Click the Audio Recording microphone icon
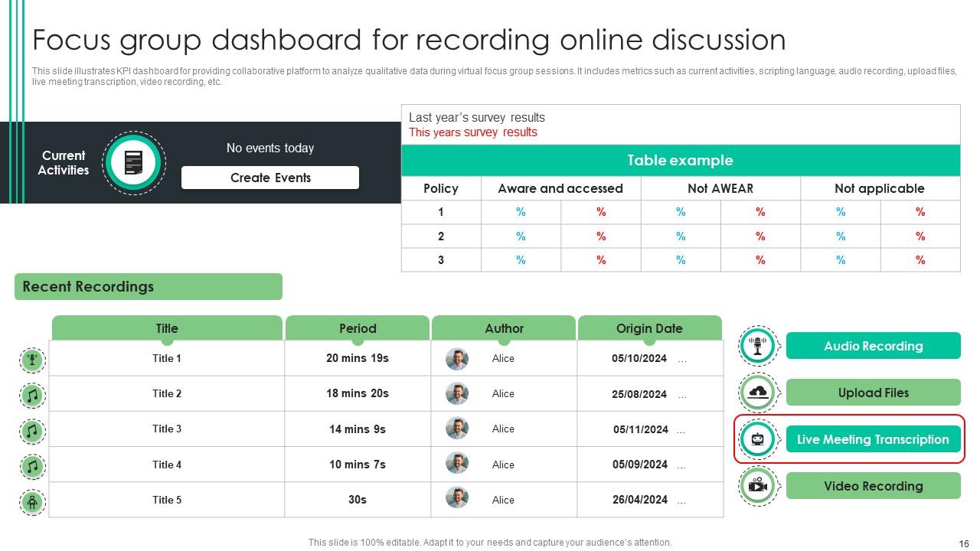This screenshot has width=980, height=551. [758, 346]
